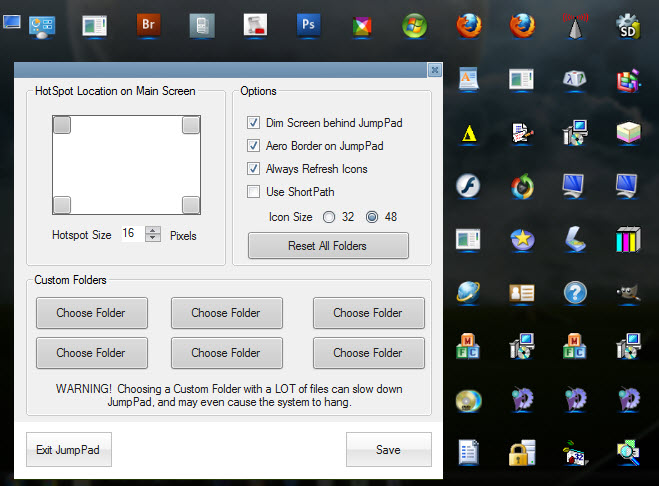Launch Adobe Bridge from the Br icon
The height and width of the screenshot is (486, 659).
pyautogui.click(x=148, y=25)
